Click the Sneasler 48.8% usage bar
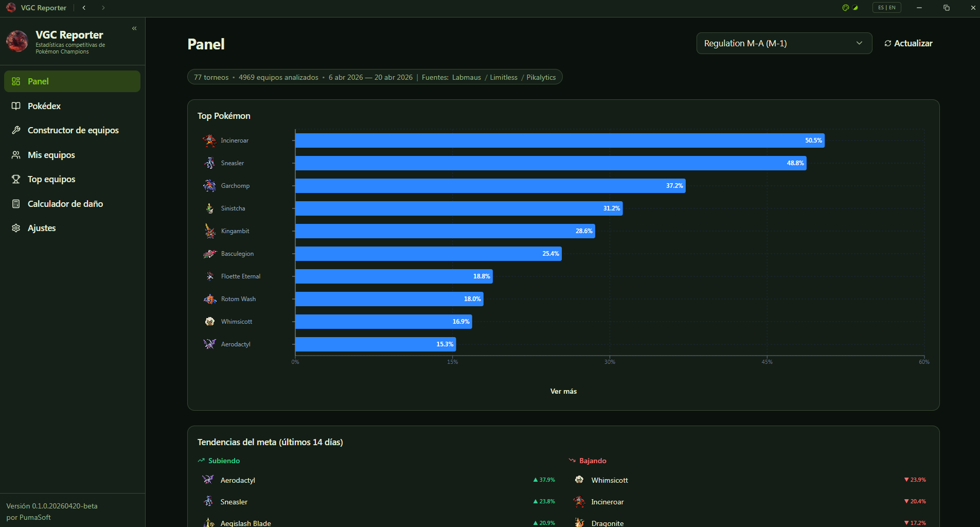The image size is (980, 527). pyautogui.click(x=551, y=163)
